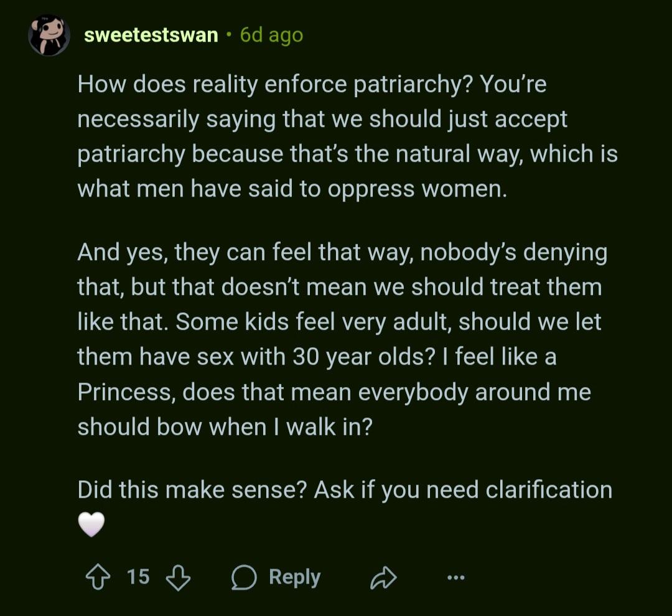Click the share arrow icon

[383, 578]
